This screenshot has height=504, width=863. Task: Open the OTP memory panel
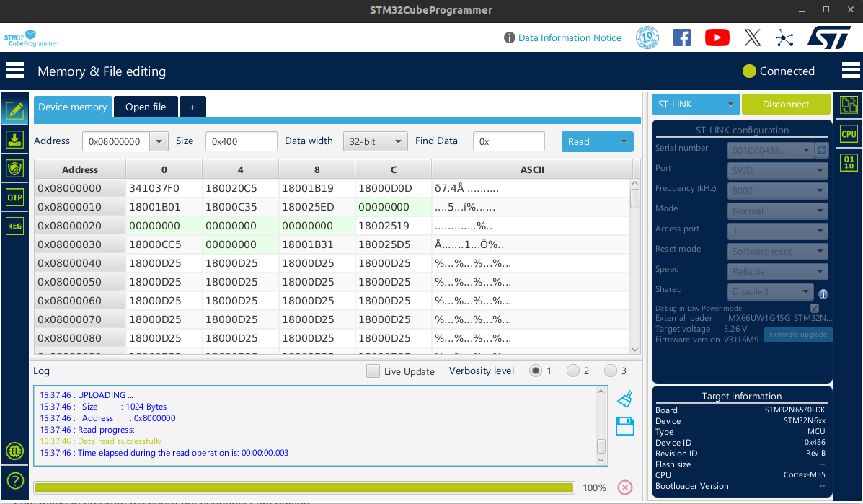point(14,197)
